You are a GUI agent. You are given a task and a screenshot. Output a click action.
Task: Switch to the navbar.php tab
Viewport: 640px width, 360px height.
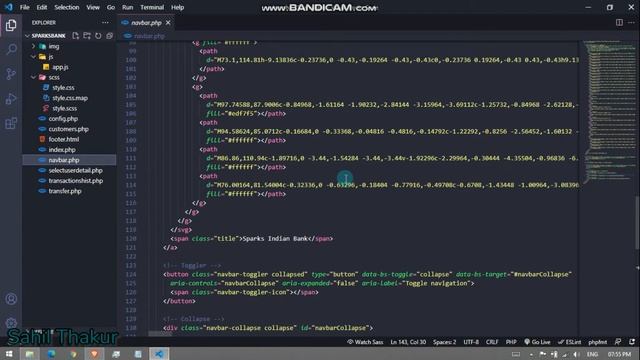coord(146,22)
